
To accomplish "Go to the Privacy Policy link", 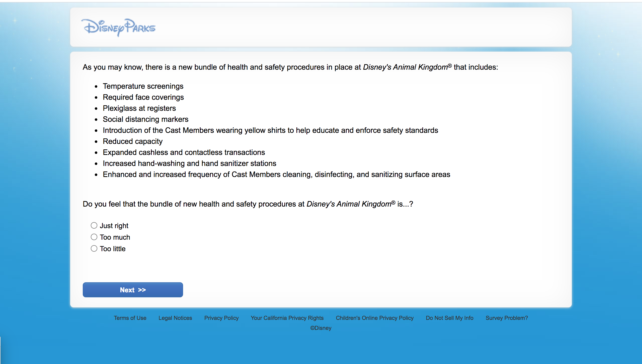I will point(221,318).
